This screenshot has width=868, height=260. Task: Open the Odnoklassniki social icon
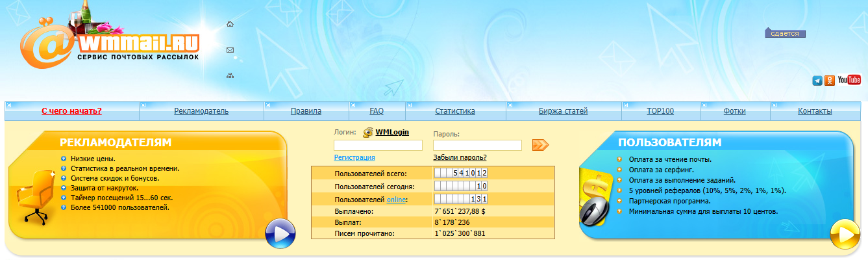click(829, 81)
